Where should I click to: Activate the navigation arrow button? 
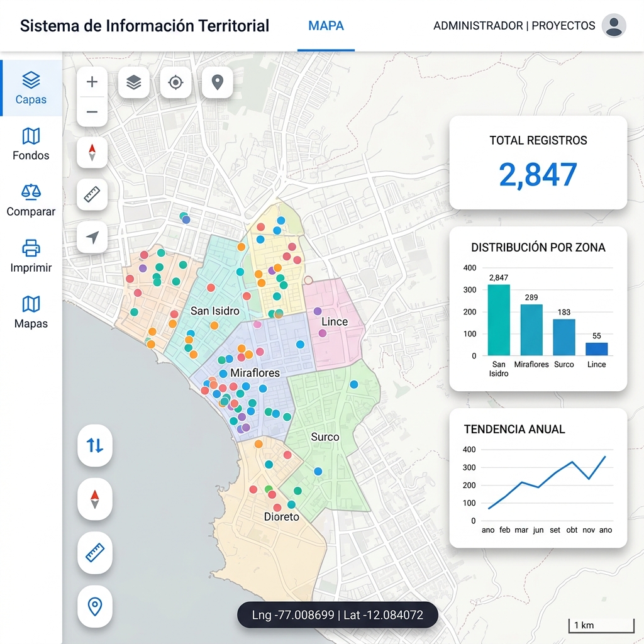pos(92,237)
